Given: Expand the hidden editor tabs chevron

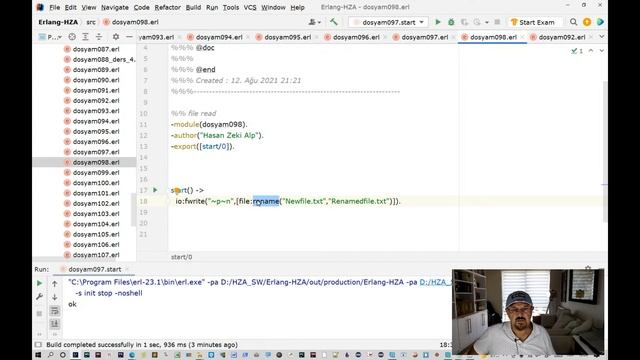Looking at the screenshot, I should (602, 37).
